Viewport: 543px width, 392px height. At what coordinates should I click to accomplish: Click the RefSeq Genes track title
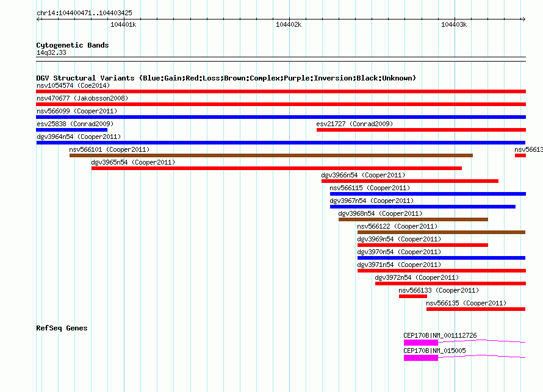tap(62, 328)
